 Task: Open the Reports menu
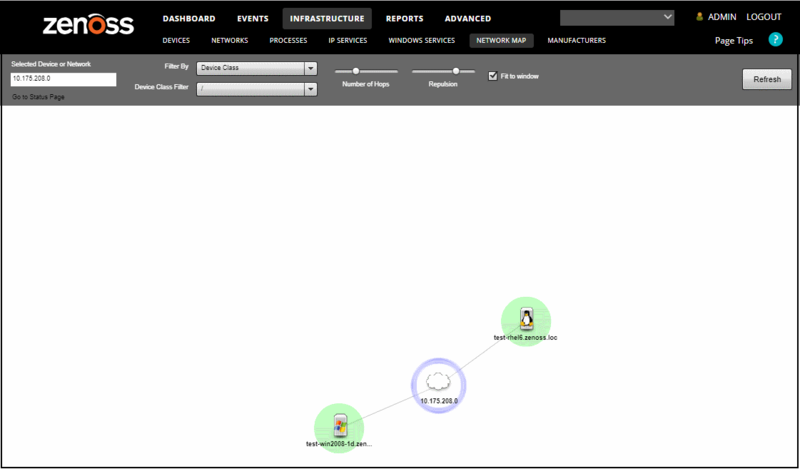point(405,19)
